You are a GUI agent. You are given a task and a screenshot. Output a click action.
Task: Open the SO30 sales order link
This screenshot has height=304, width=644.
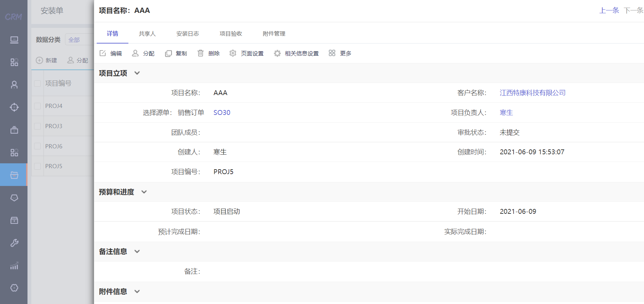222,113
